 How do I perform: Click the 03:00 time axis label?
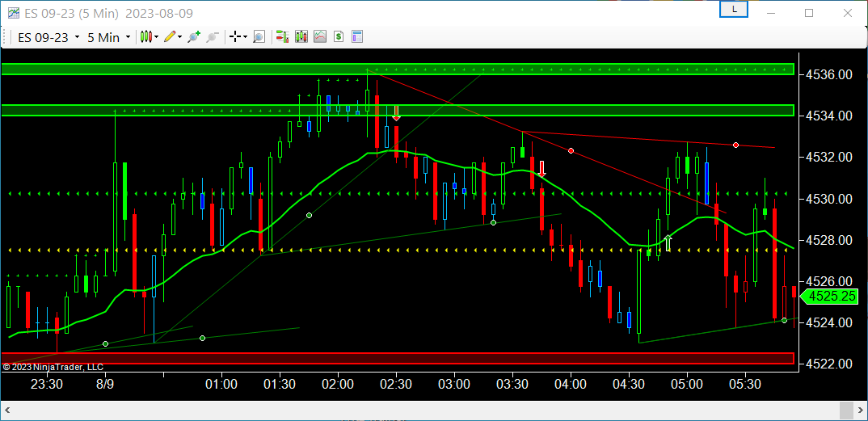coord(454,383)
